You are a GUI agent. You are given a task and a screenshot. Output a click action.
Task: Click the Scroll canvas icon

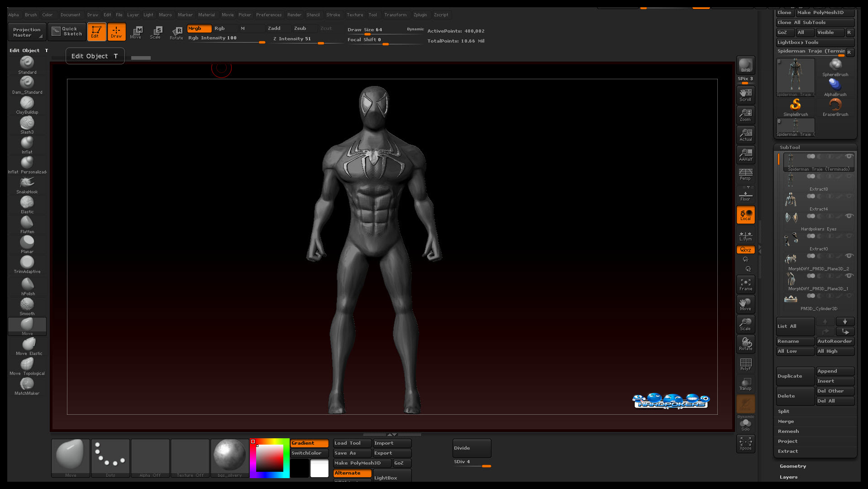[x=745, y=95]
